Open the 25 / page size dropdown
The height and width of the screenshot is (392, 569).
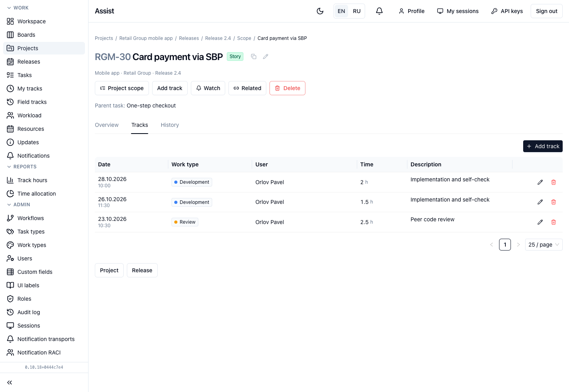click(544, 245)
